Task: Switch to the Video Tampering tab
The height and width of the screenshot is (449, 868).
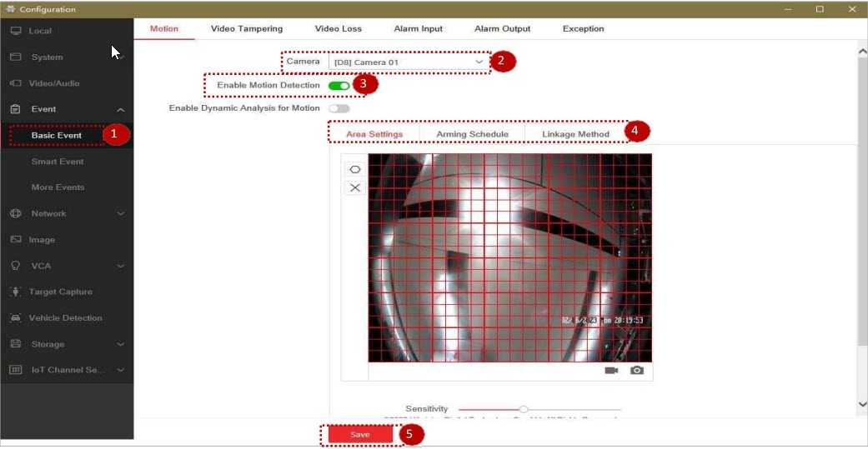Action: [246, 28]
